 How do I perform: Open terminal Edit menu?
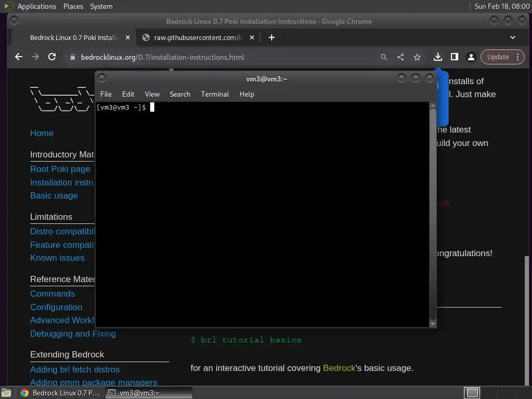coord(128,95)
